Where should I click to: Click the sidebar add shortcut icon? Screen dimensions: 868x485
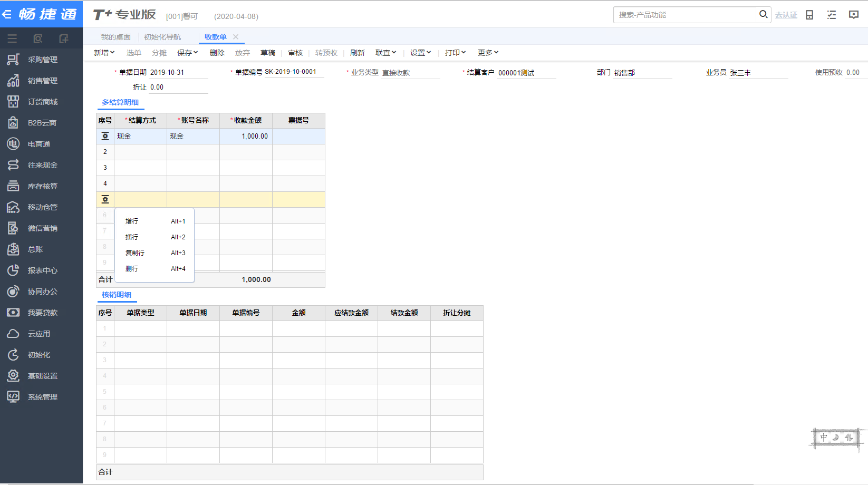point(63,38)
